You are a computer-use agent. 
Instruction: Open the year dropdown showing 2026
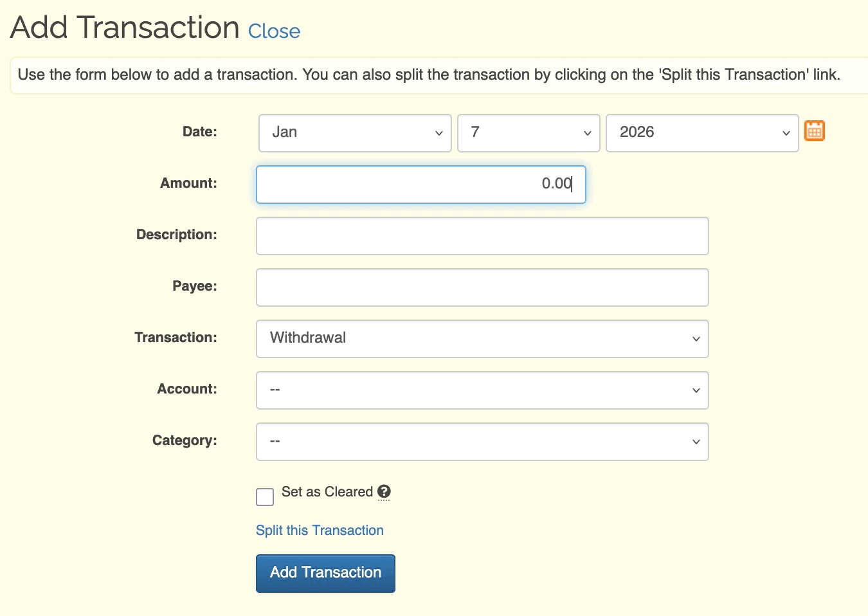(x=702, y=133)
